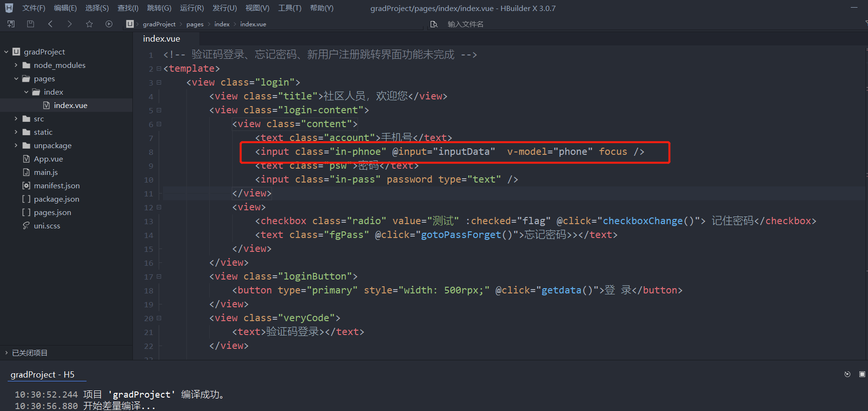Open the 选择(S) menu
The width and height of the screenshot is (868, 411).
tap(97, 8)
